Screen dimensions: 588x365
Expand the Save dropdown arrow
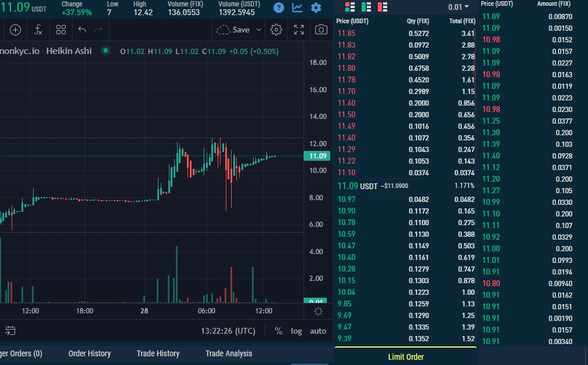coord(259,30)
